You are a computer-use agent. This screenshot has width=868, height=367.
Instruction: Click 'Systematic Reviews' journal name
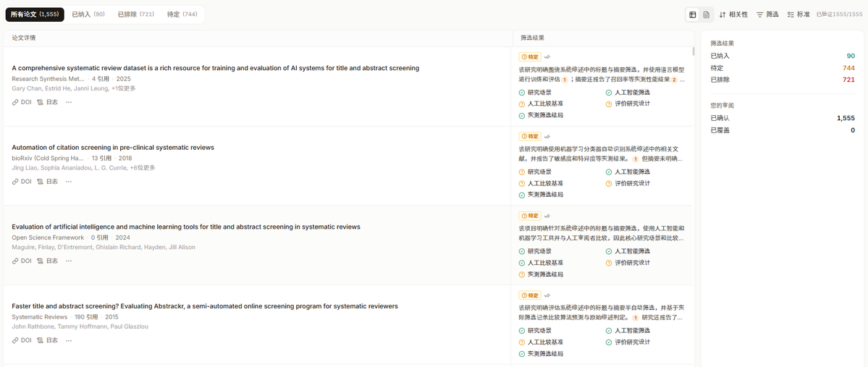(x=39, y=317)
